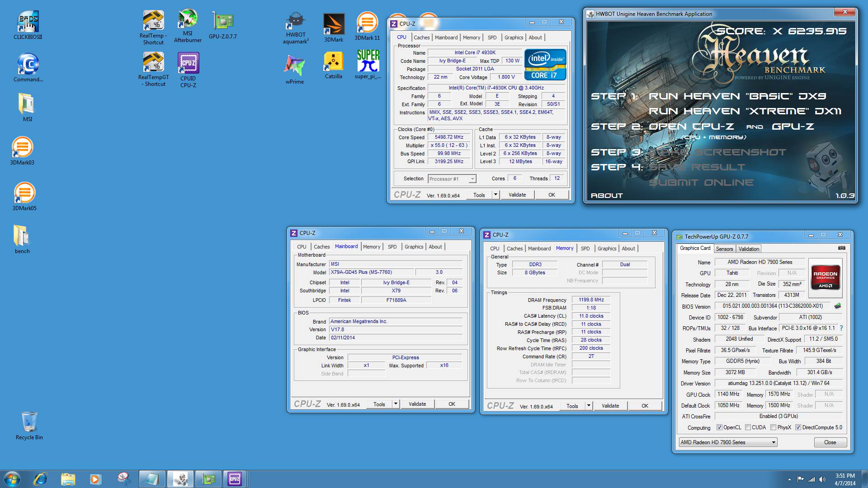868x488 pixels.
Task: Launch the 3DMark desktop shortcut
Action: coord(334,27)
